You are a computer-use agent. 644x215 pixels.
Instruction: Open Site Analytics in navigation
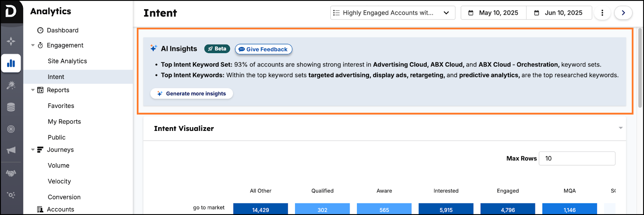67,61
